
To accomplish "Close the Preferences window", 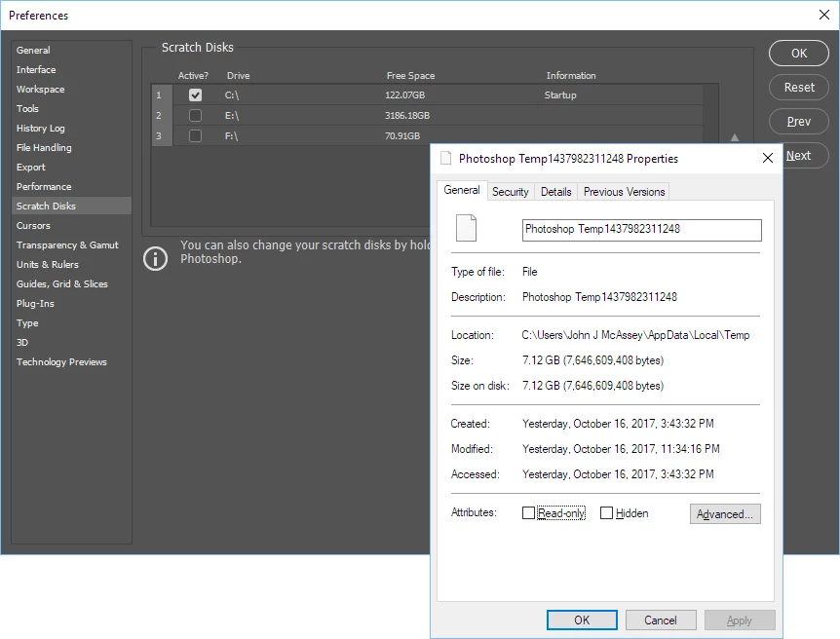I will (824, 15).
